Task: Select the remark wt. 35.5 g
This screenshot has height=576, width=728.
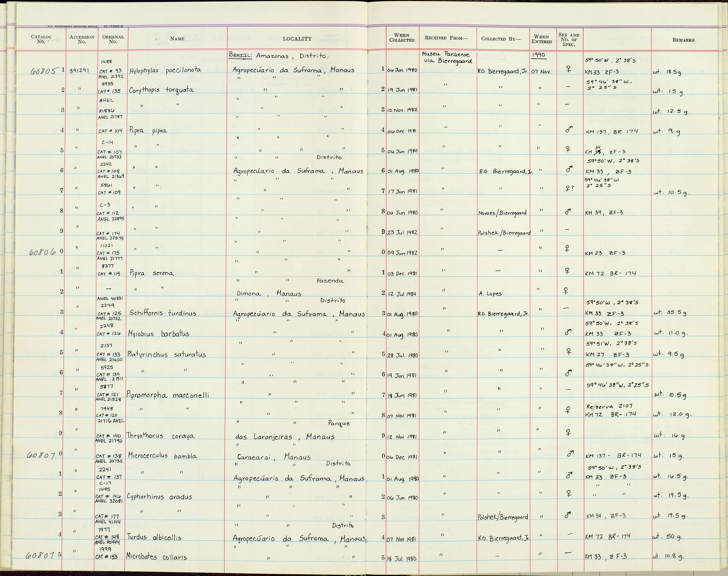Action: pos(670,313)
